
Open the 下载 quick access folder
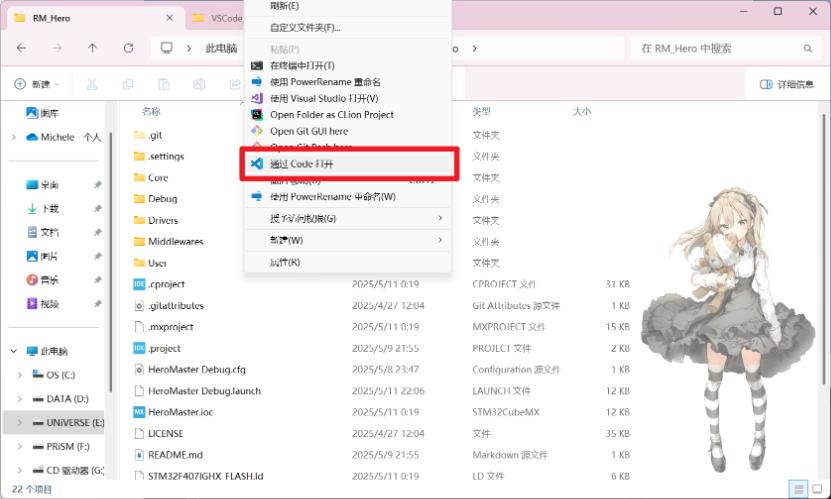coord(42,209)
